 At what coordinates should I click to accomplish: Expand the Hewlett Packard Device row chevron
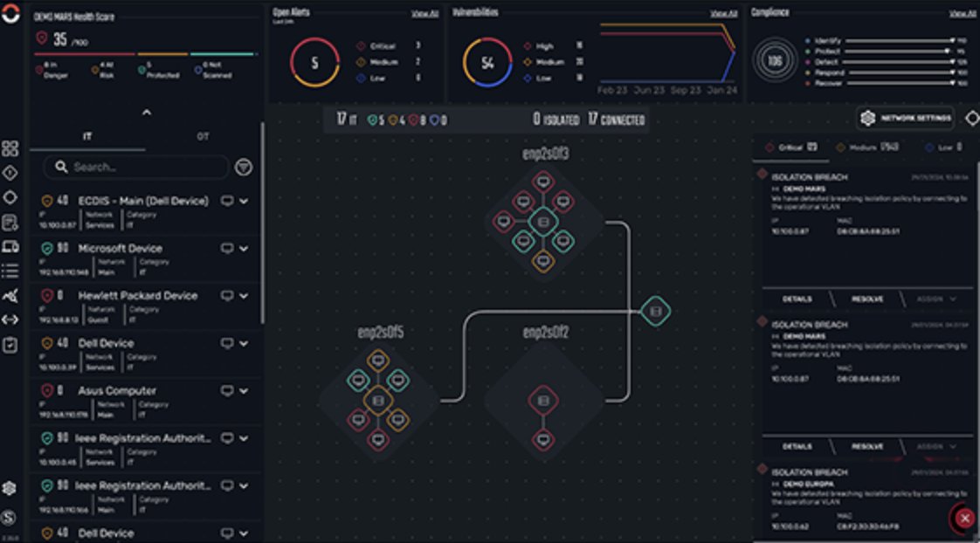(x=244, y=296)
